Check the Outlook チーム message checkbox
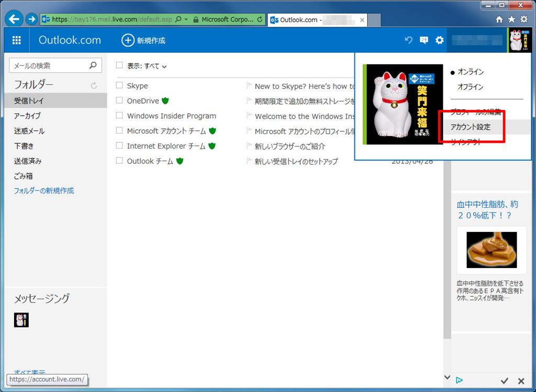 (119, 160)
